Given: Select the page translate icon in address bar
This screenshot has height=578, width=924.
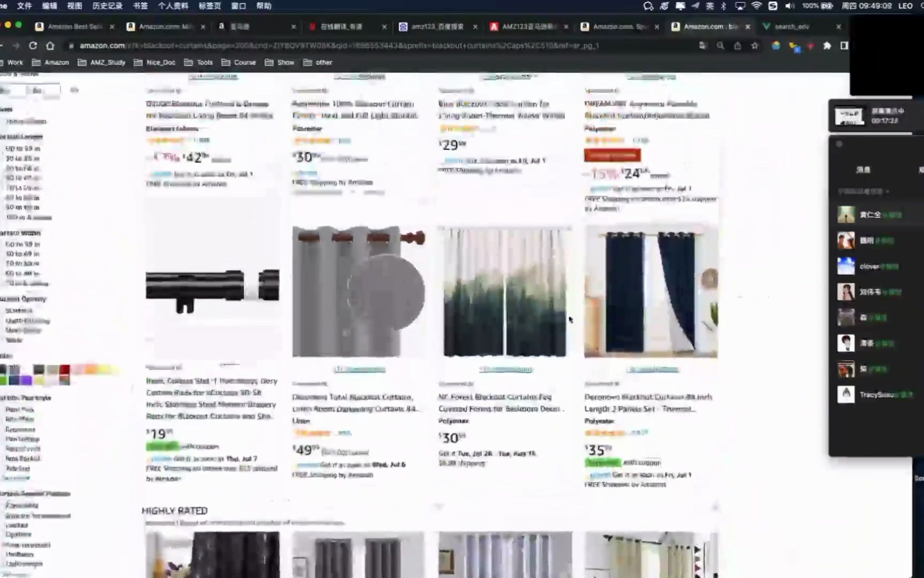Looking at the screenshot, I should 702,46.
